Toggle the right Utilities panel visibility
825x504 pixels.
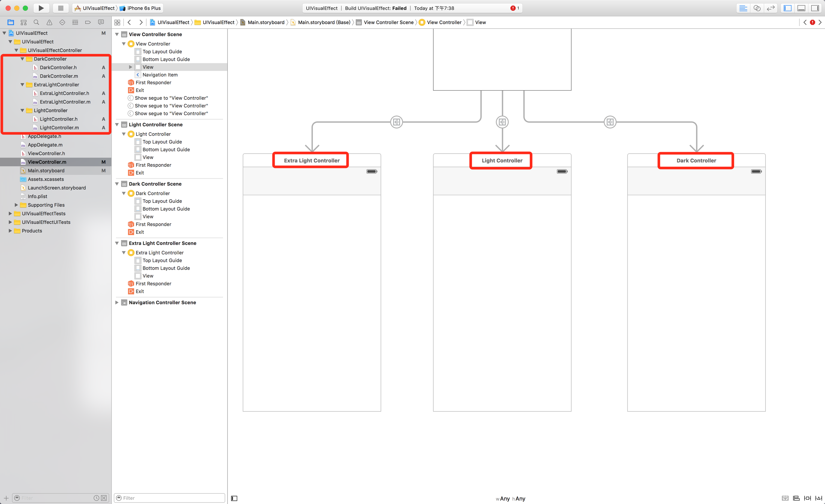(815, 8)
